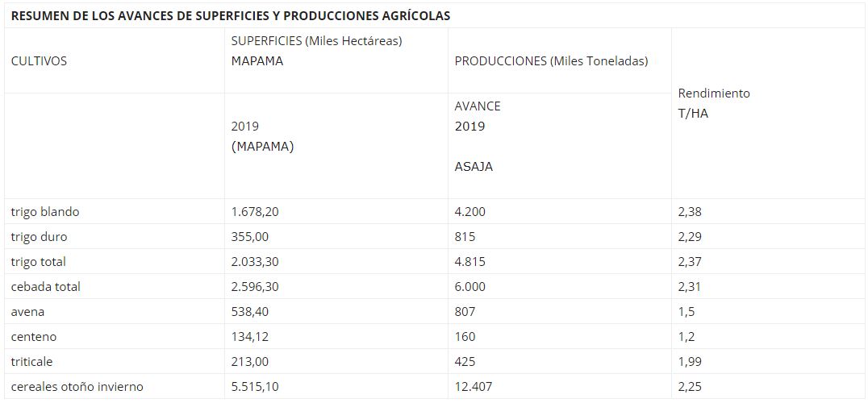868x403 pixels.
Task: Click trigo blando surface value 1.678,20
Action: coord(257,212)
